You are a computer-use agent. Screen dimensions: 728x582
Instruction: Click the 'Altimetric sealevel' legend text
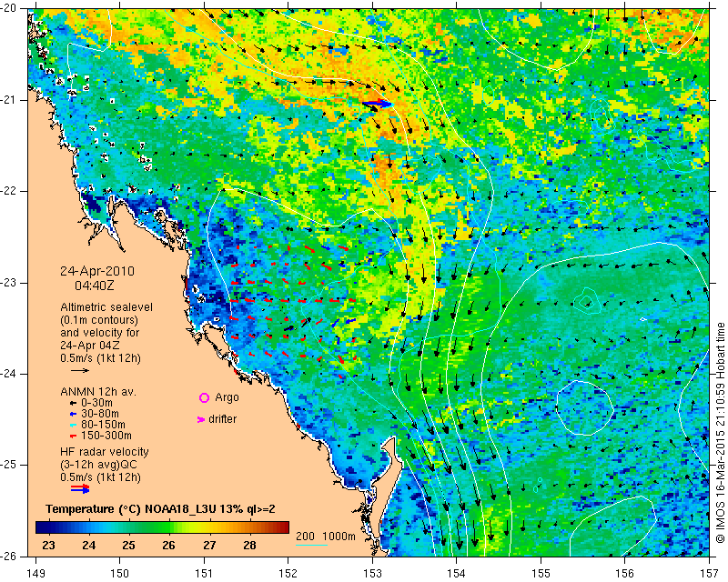pyautogui.click(x=106, y=307)
